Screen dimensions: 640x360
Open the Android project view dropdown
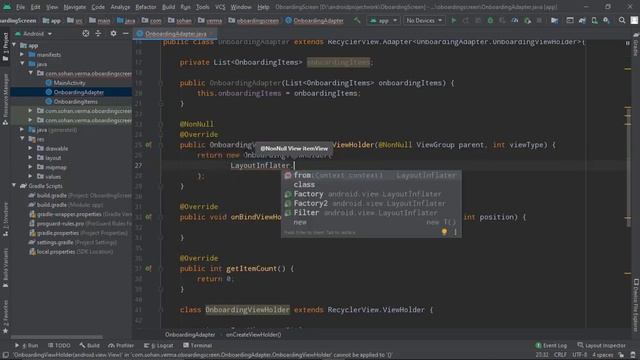click(34, 33)
